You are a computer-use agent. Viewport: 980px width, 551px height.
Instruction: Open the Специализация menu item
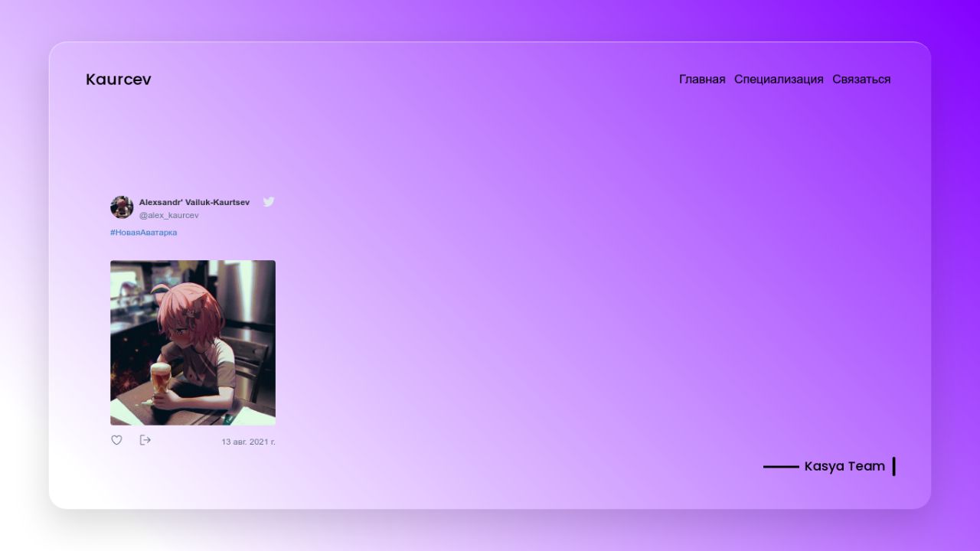779,80
